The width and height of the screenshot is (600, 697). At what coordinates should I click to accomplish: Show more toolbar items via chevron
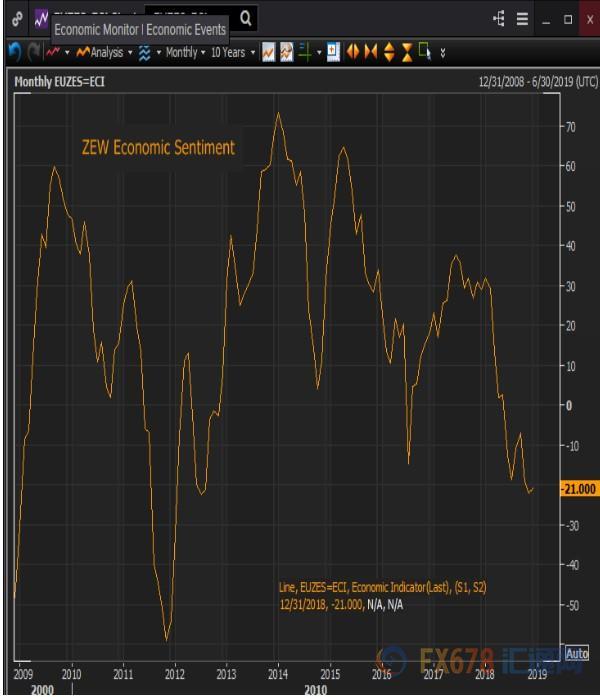pyautogui.click(x=443, y=52)
